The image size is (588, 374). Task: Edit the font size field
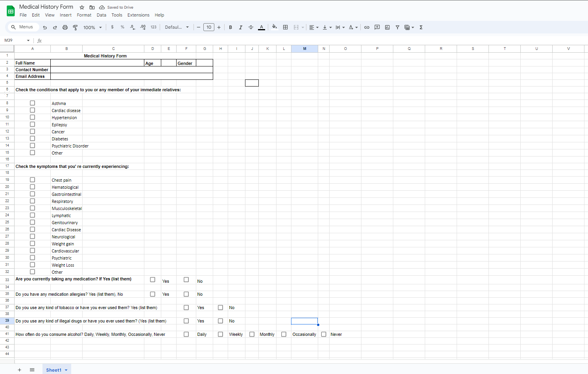209,27
